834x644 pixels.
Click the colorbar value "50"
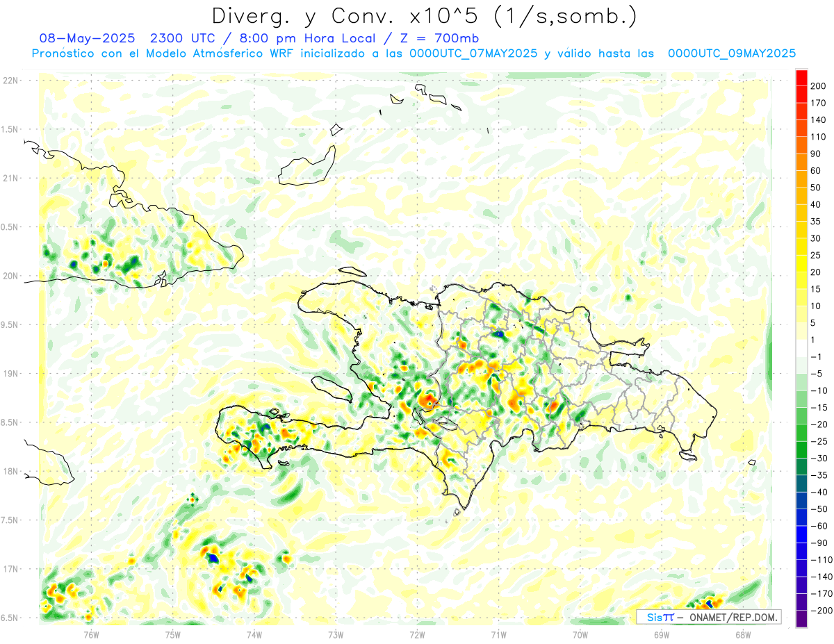coord(816,188)
